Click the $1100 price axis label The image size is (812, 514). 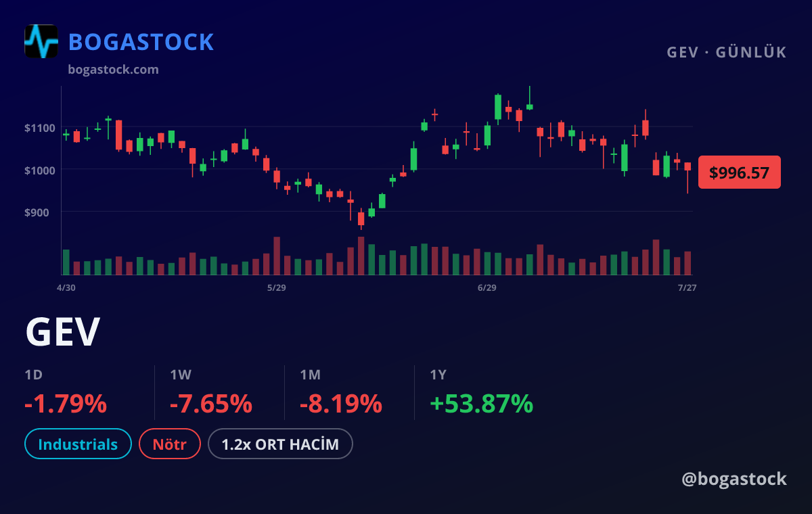pyautogui.click(x=39, y=127)
